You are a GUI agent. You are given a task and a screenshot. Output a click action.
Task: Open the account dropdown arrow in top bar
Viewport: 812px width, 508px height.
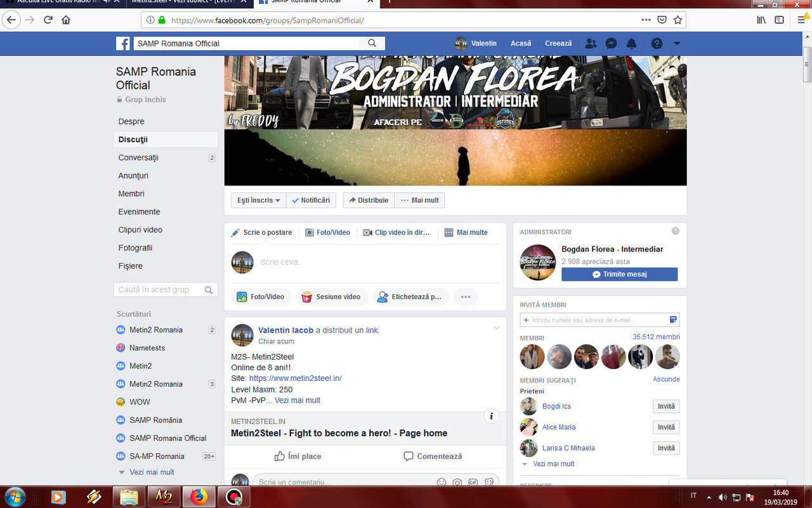(x=677, y=43)
